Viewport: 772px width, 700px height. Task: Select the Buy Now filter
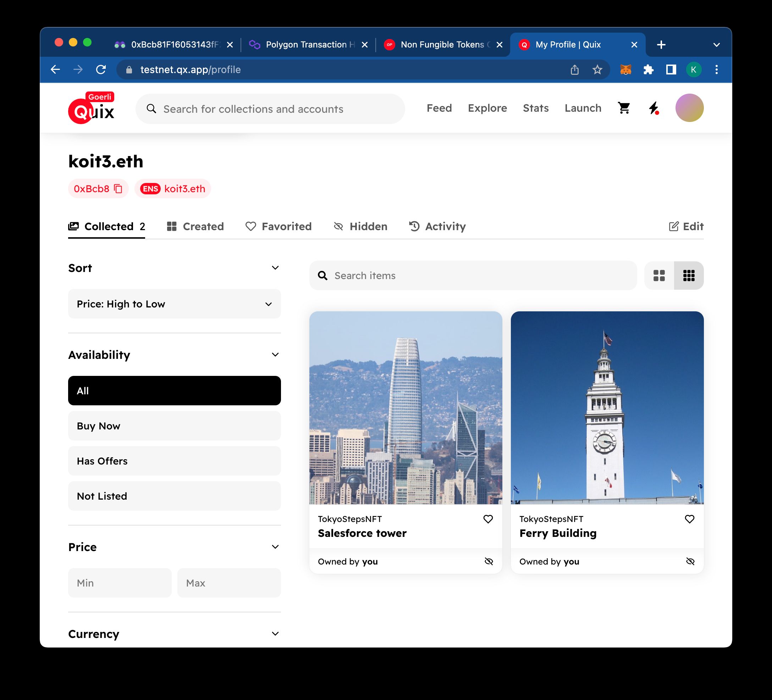click(175, 426)
